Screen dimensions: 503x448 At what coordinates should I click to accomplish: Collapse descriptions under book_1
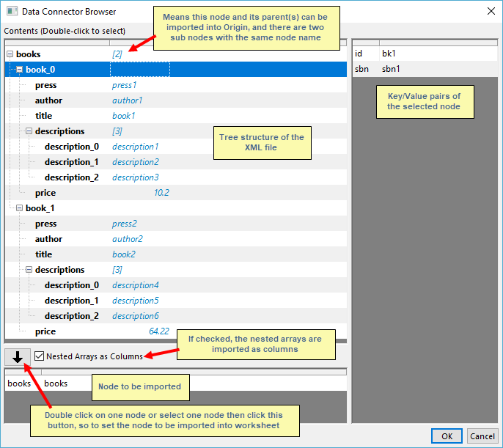[x=29, y=269]
